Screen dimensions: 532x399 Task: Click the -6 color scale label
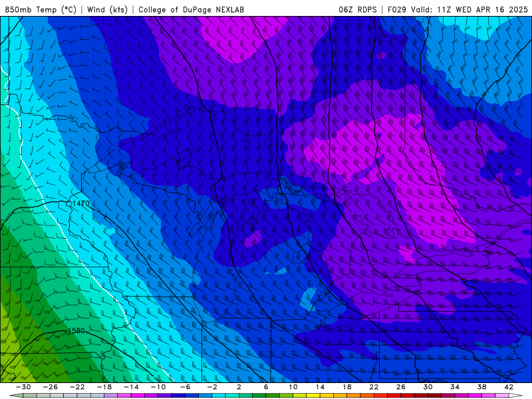pyautogui.click(x=186, y=387)
